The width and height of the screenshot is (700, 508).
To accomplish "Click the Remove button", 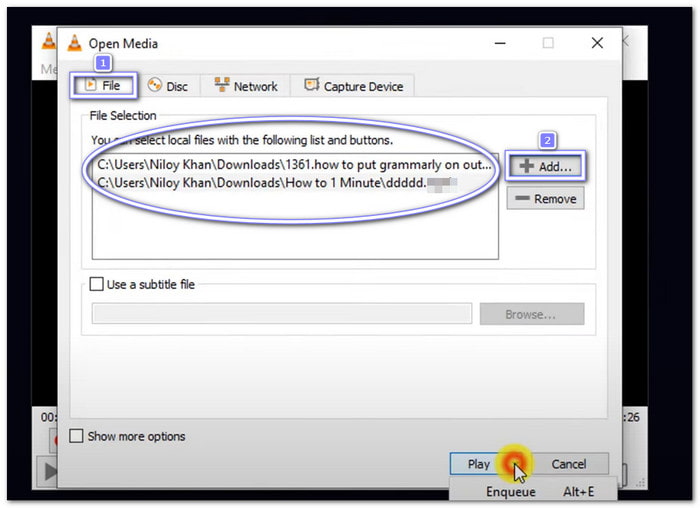I will pyautogui.click(x=545, y=198).
